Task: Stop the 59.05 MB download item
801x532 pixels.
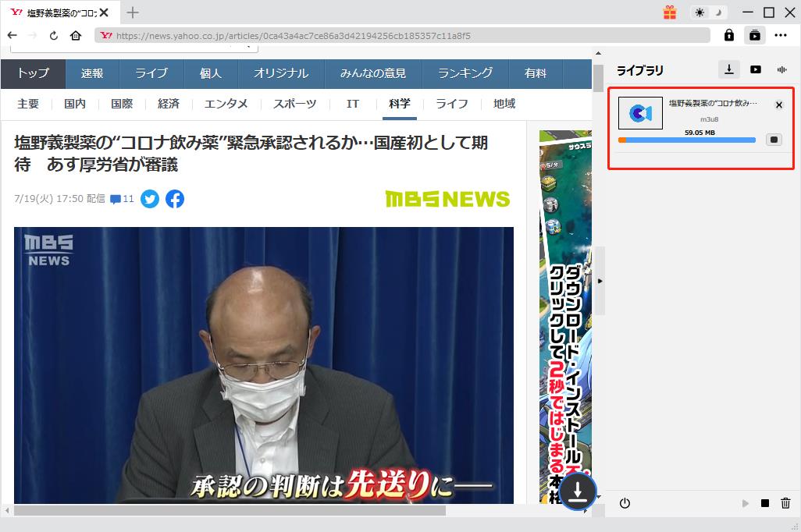Action: 774,140
